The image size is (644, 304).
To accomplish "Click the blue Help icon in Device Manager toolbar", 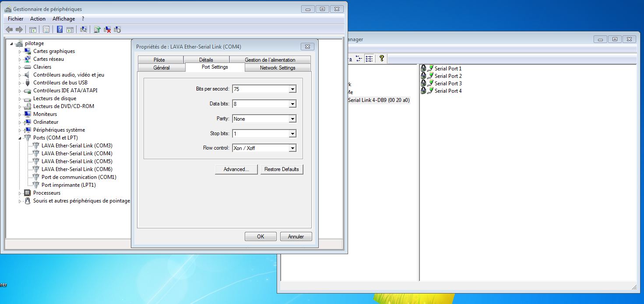I will click(60, 30).
